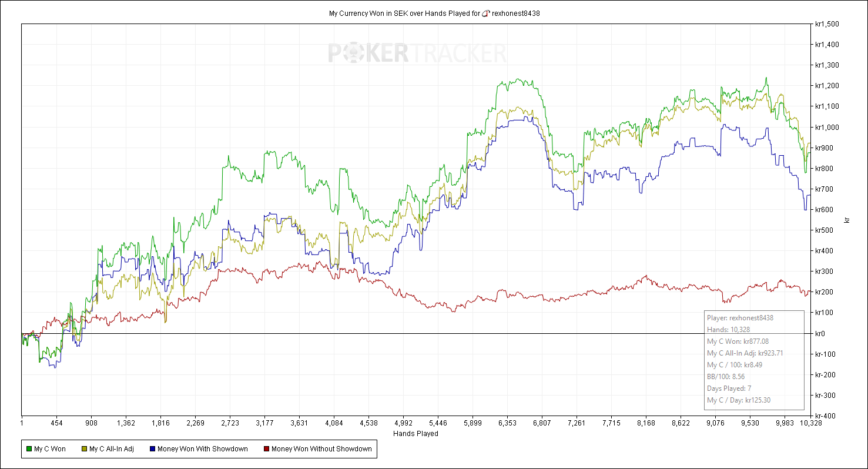This screenshot has width=868, height=469.
Task: Click the chart title text at top
Action: point(404,13)
